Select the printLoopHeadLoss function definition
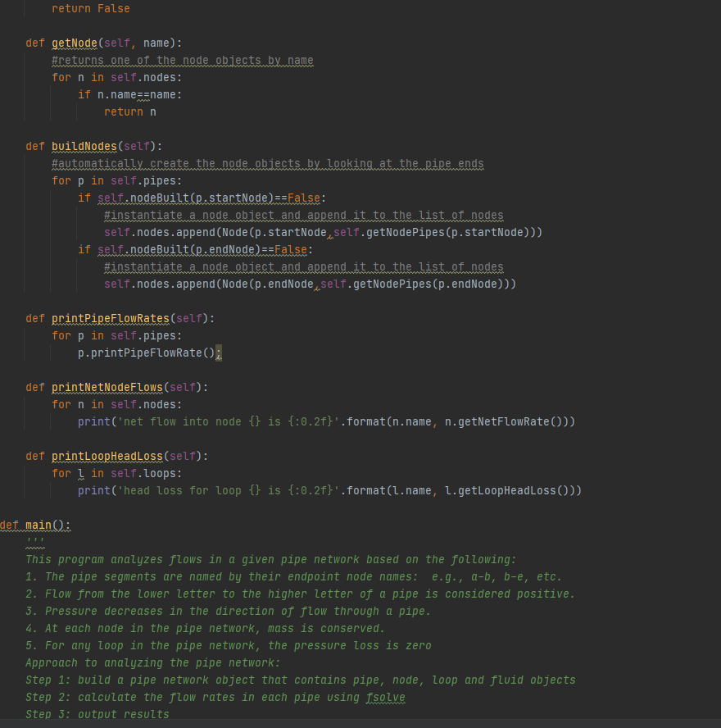This screenshot has width=721, height=728. click(106, 456)
